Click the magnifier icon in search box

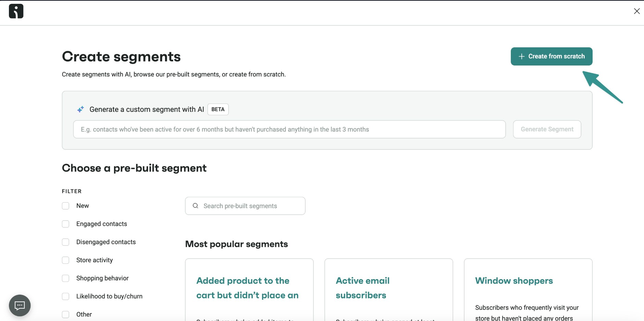(x=196, y=206)
